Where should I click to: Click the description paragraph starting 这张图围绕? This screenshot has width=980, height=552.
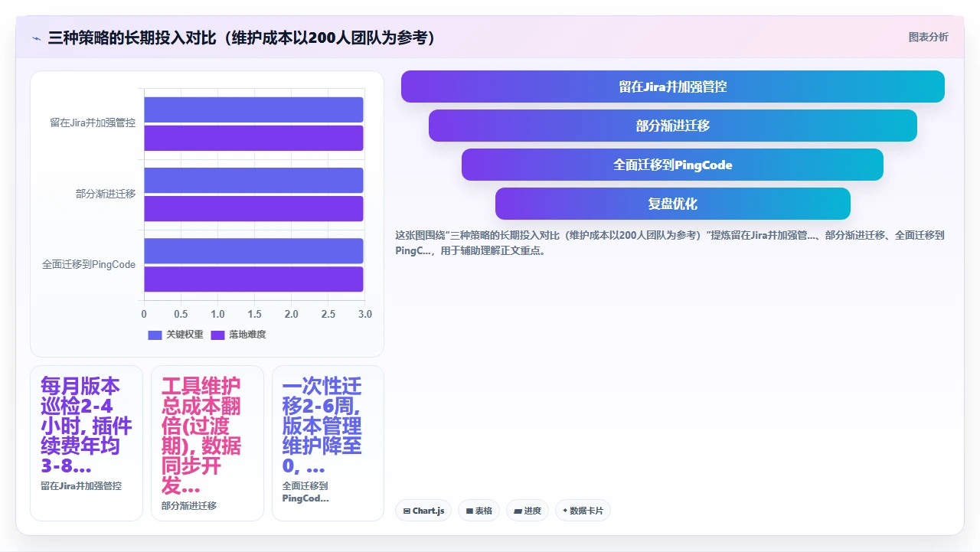(x=670, y=243)
